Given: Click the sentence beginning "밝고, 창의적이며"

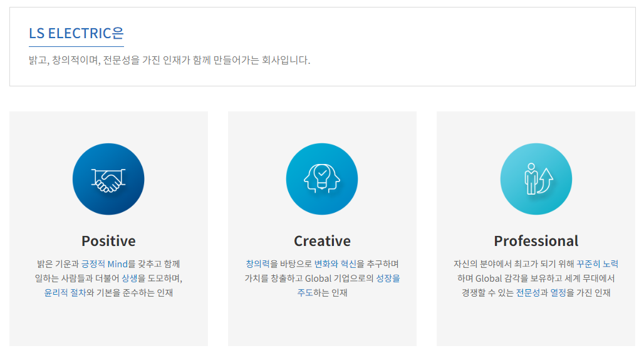Looking at the screenshot, I should (169, 60).
